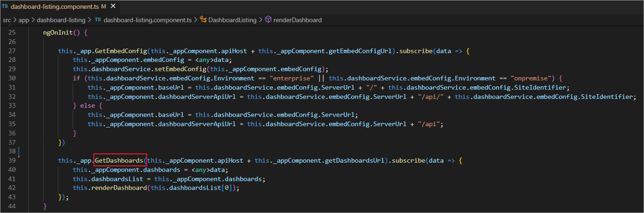
Task: Open the dashboard-listing.component.ts breadcrumb file name
Action: (x=147, y=20)
